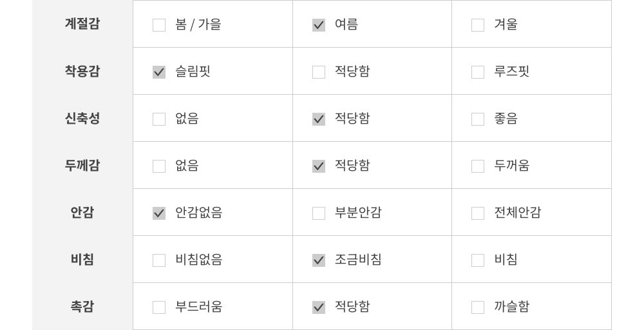Select 루즈핏 in the 착용감 row
The width and height of the screenshot is (644, 330).
coord(478,72)
